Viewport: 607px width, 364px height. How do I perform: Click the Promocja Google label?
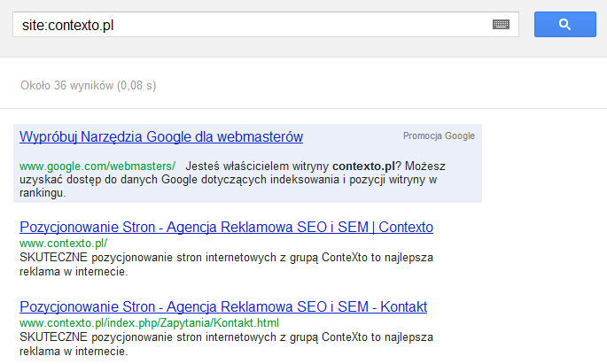439,136
